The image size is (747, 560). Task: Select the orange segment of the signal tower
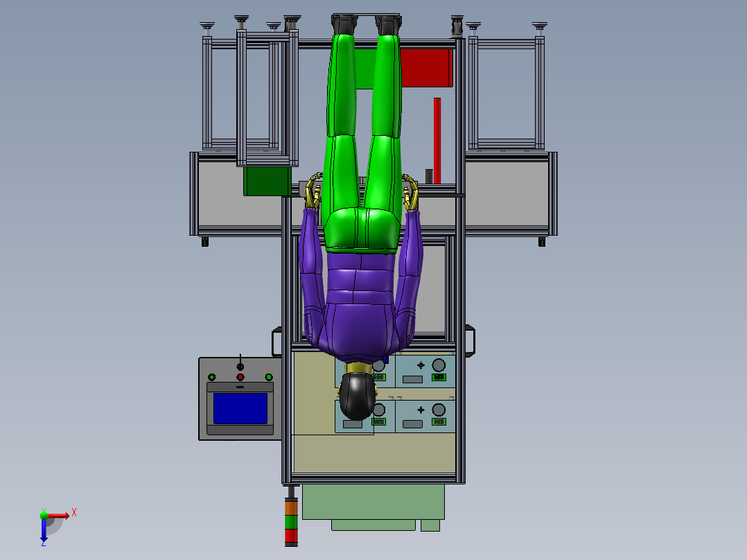[291, 507]
